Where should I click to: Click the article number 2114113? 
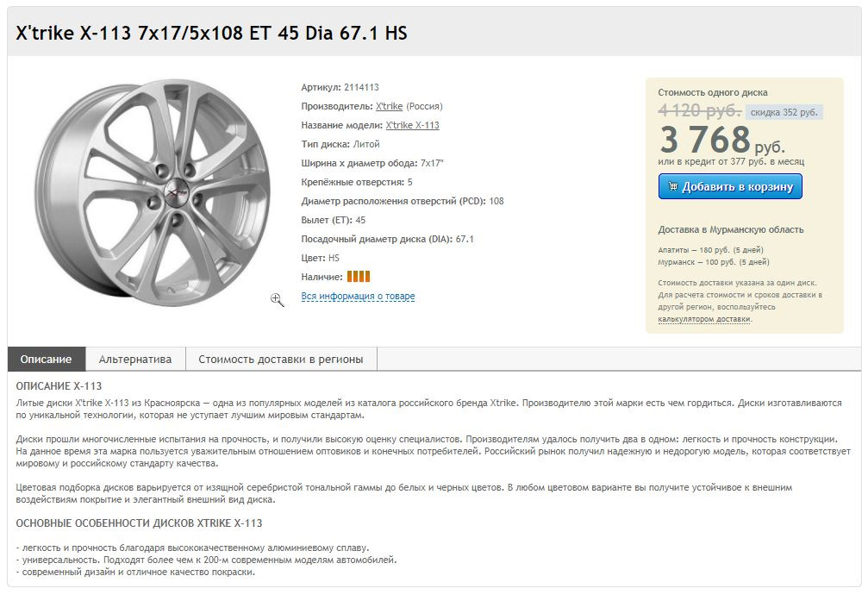(x=361, y=87)
